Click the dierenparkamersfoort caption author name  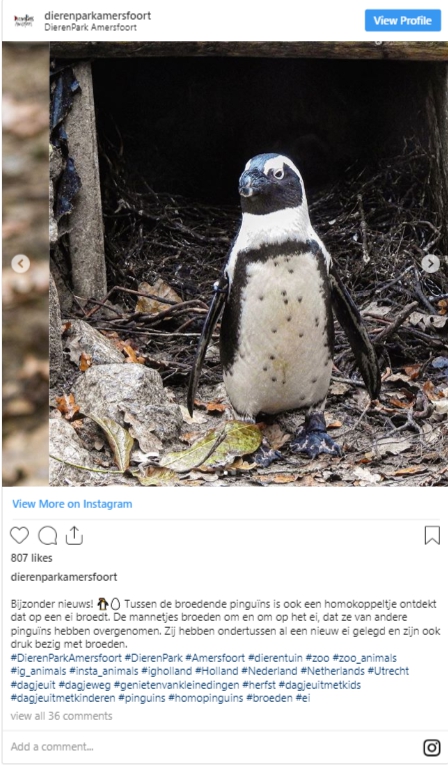[x=64, y=577]
